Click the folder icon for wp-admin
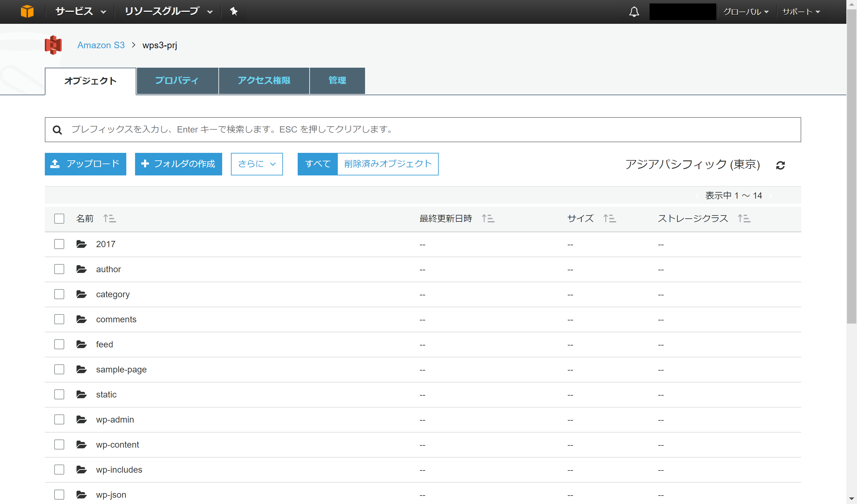The width and height of the screenshot is (857, 504). (81, 419)
